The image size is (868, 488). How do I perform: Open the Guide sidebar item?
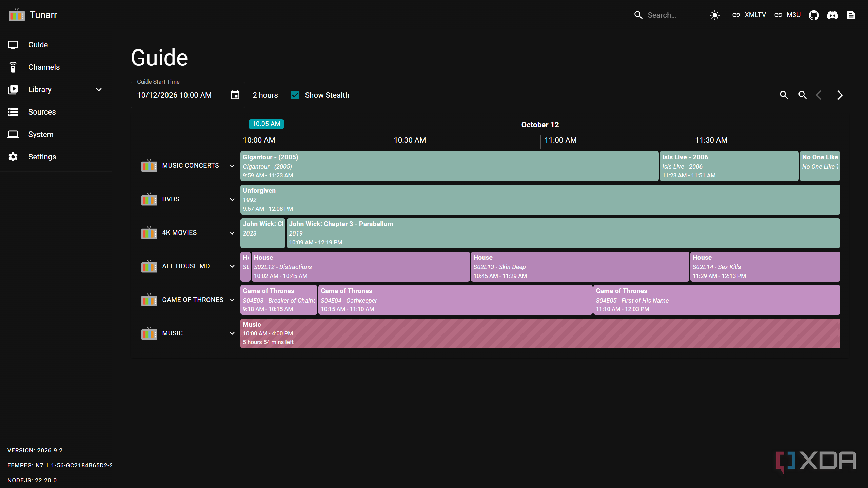(x=56, y=45)
